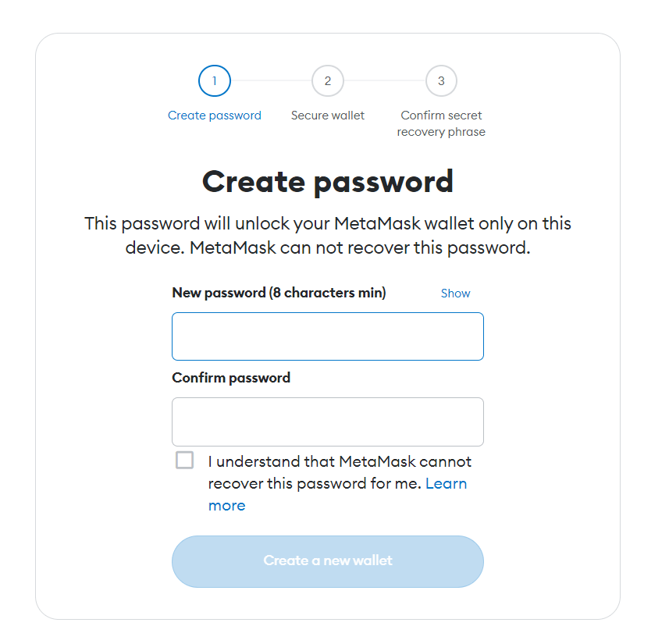Select the blue 'Create password' step label
Image resolution: width=669 pixels, height=644 pixels.
[215, 116]
